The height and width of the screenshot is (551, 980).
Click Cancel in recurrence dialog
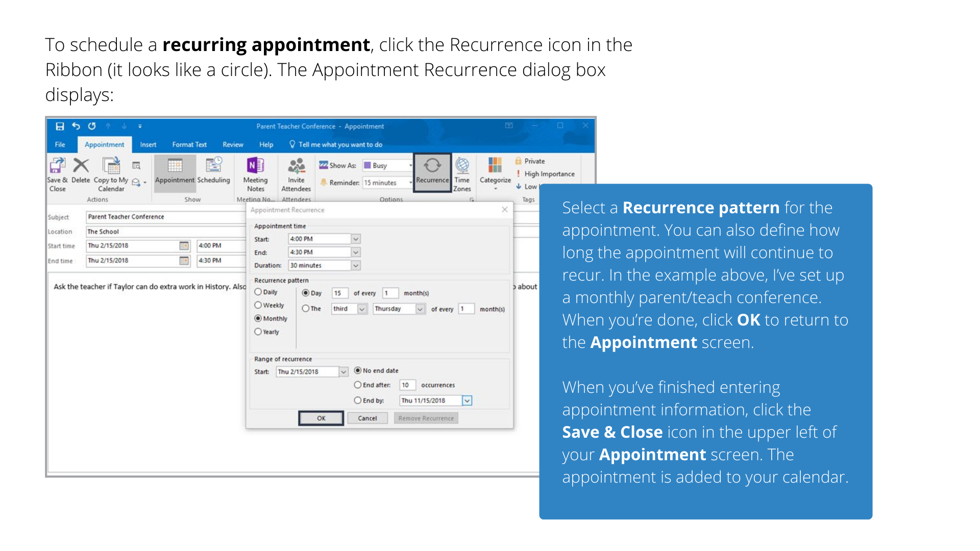[x=367, y=418]
